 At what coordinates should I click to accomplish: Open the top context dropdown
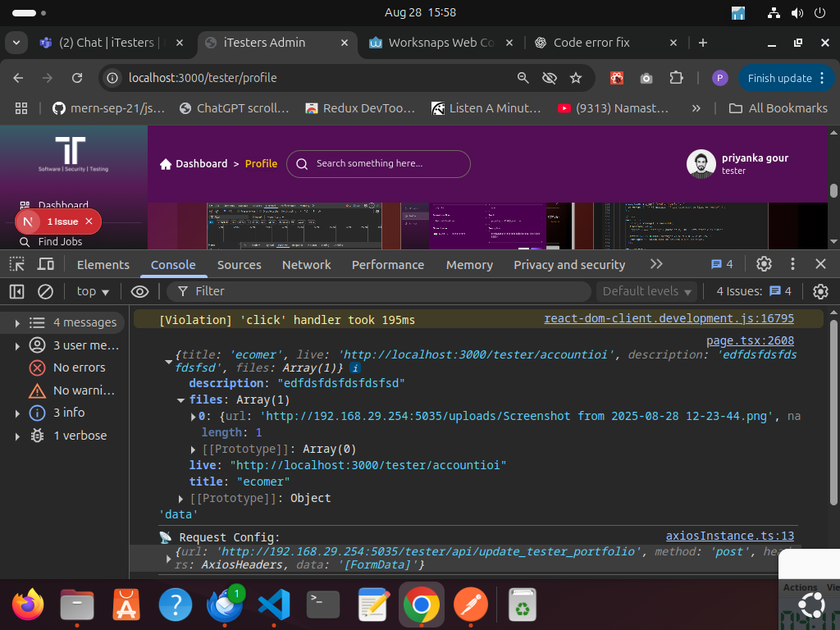[93, 291]
